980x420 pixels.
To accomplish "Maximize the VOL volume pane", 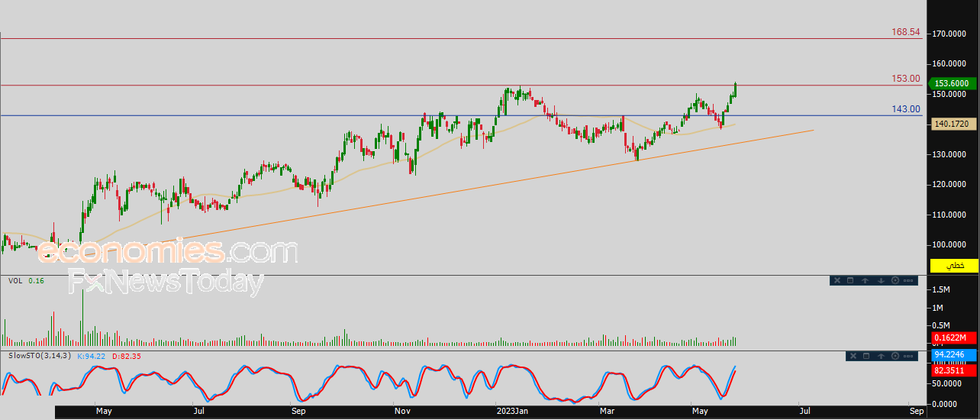I will point(850,280).
